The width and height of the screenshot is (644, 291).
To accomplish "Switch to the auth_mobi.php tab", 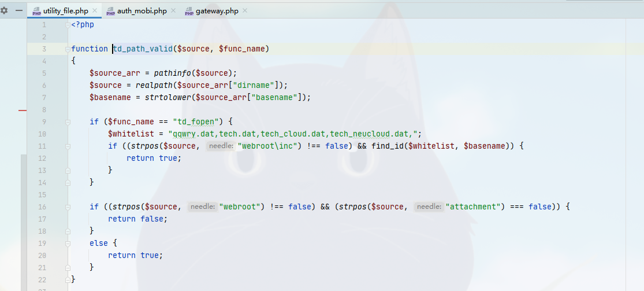I will point(140,11).
